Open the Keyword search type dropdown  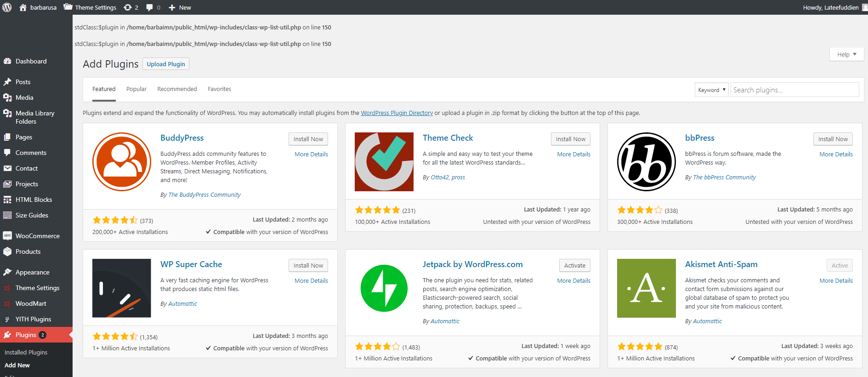pyautogui.click(x=711, y=90)
